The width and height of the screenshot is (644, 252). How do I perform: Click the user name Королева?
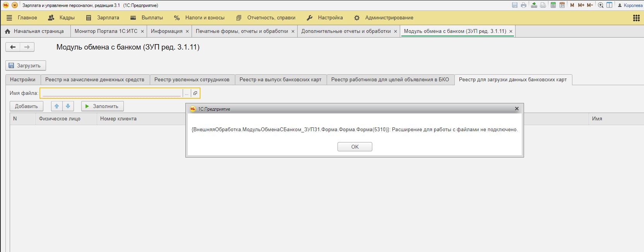pyautogui.click(x=633, y=5)
